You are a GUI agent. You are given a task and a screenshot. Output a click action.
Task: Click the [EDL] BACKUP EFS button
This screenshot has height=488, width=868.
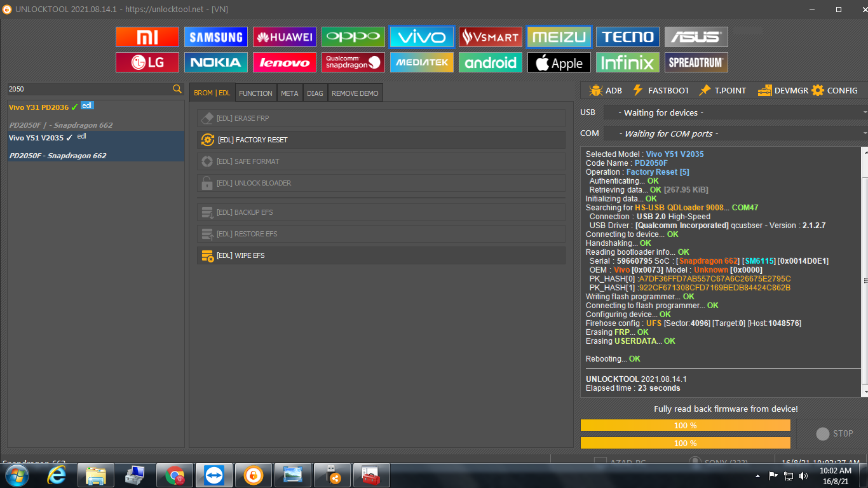point(381,212)
